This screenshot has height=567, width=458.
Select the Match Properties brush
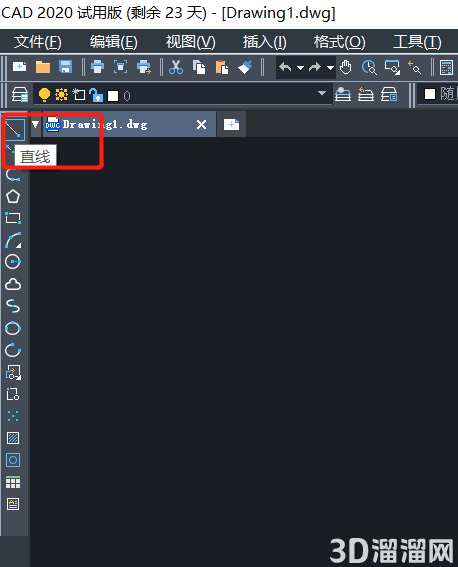[x=245, y=67]
